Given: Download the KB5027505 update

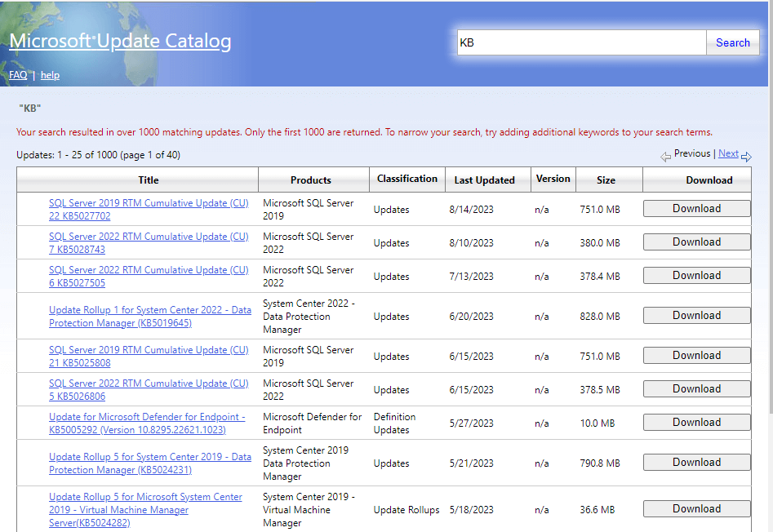Looking at the screenshot, I should tap(696, 275).
